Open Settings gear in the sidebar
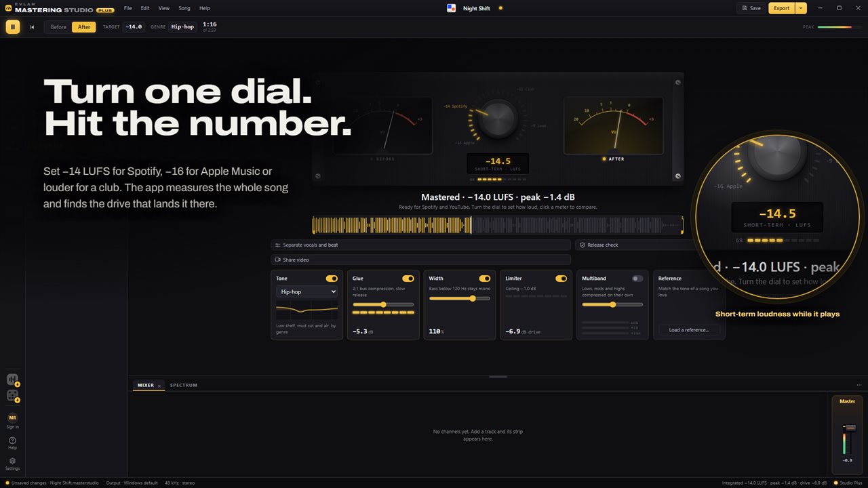Viewport: 868px width, 488px height. [12, 464]
